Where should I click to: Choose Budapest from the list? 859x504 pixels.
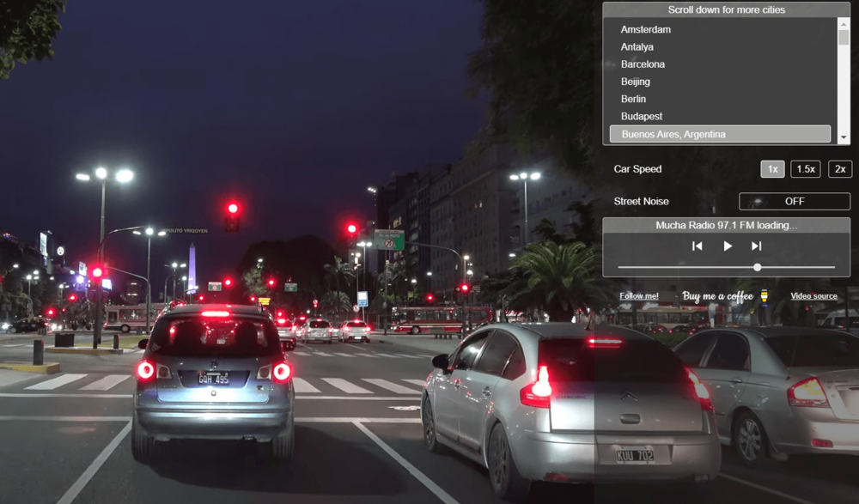[642, 117]
